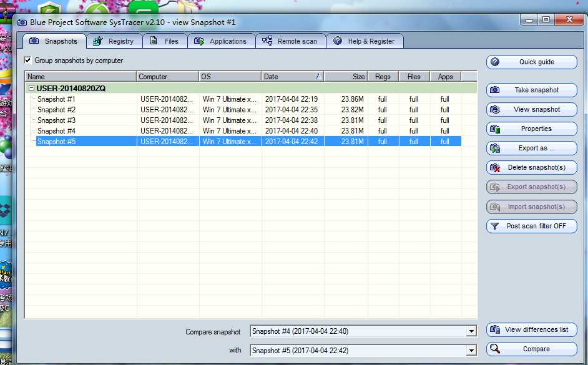This screenshot has width=588, height=365.
Task: Click the Remote scan network icon
Action: click(267, 41)
